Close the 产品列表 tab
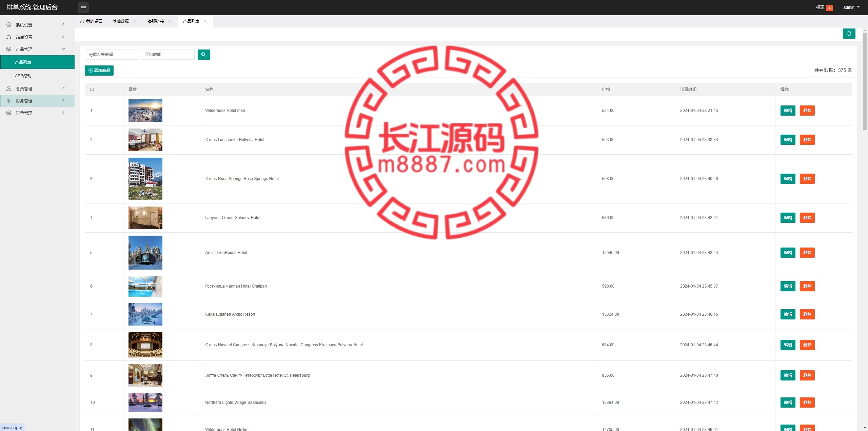 tap(205, 21)
